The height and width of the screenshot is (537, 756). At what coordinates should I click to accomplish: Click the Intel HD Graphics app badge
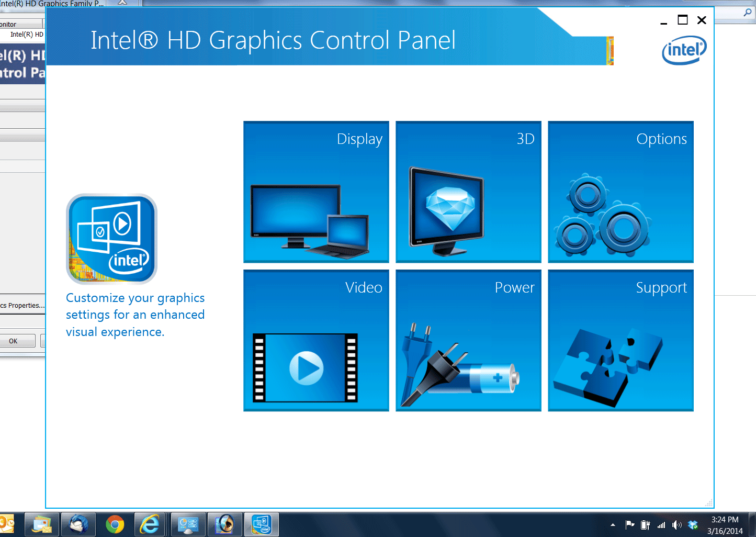tap(111, 239)
